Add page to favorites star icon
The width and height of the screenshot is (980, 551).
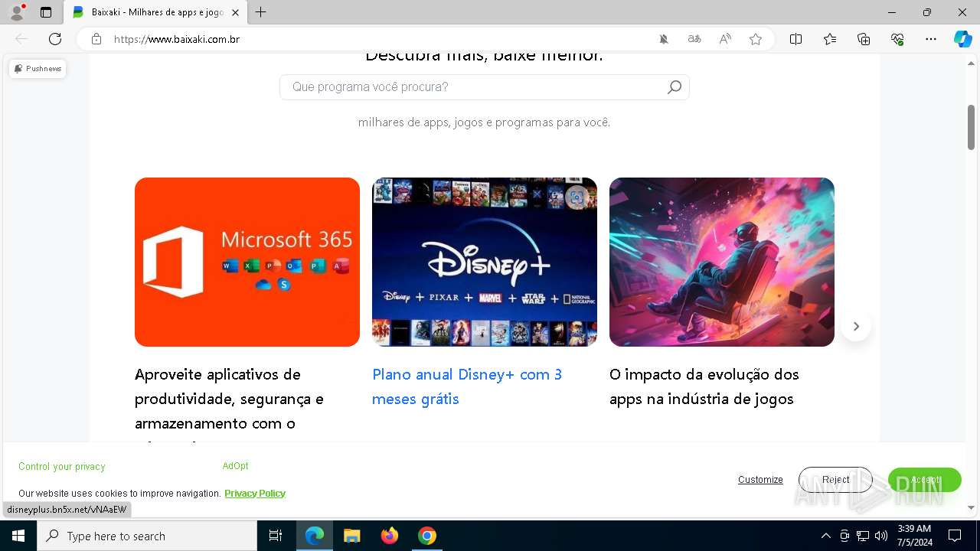756,39
